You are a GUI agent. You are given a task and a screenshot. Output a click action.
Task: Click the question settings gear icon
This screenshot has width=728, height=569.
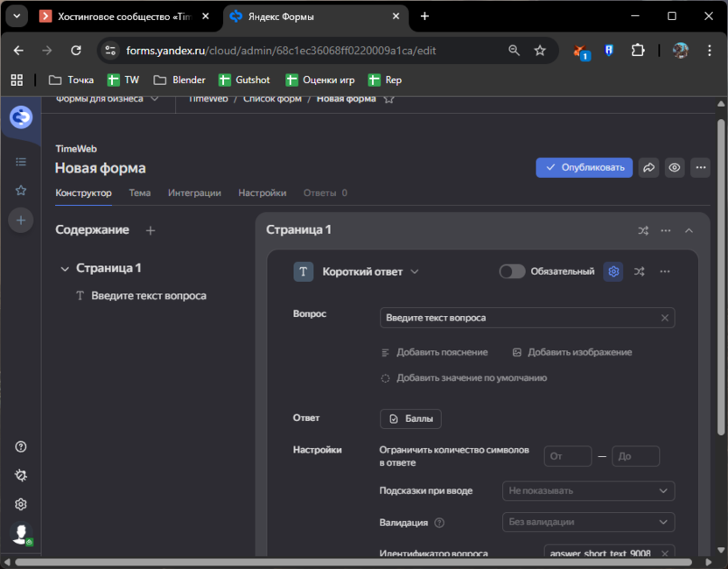tap(613, 271)
